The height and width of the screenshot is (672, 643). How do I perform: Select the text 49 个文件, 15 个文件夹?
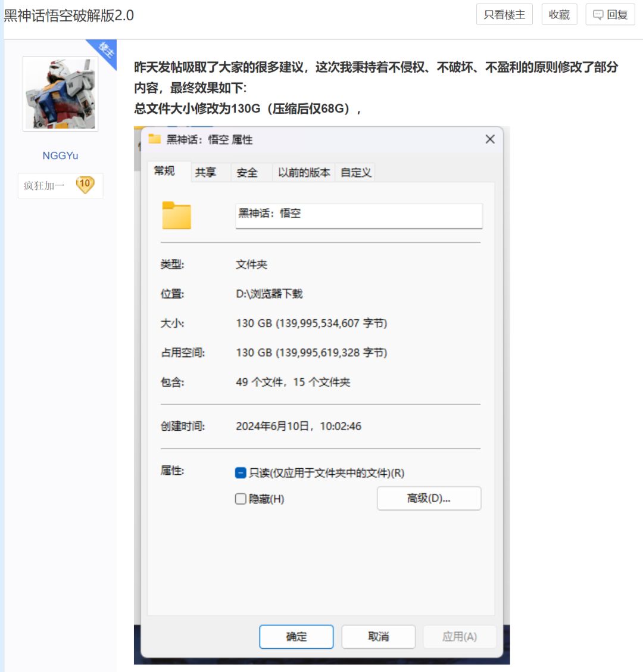292,382
